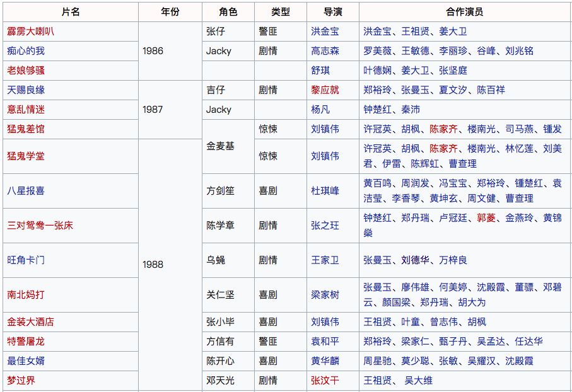Click actor link 秦沛
Image resolution: width=572 pixels, height=392 pixels.
click(x=411, y=110)
